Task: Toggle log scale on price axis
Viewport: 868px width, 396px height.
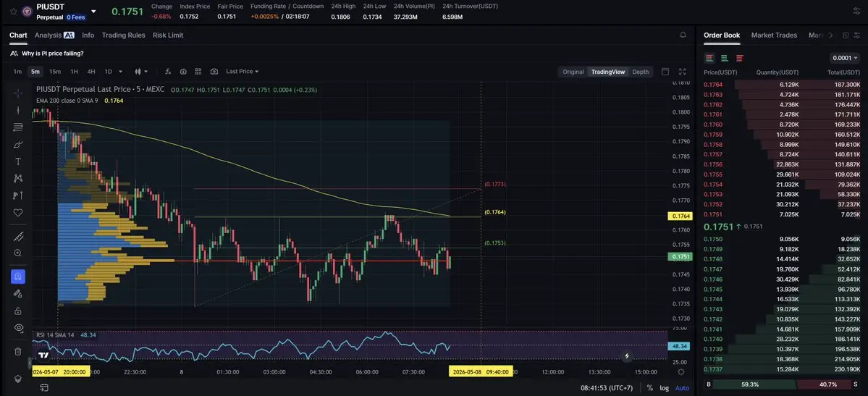Action: [665, 388]
